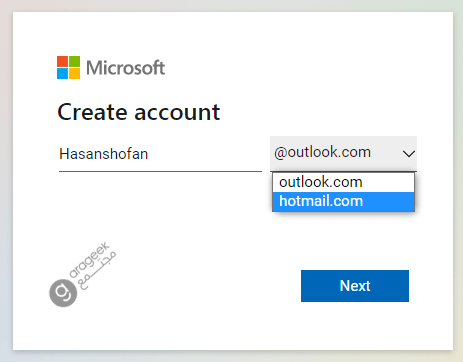
Task: Select outlook.com from the domain list
Action: (343, 182)
